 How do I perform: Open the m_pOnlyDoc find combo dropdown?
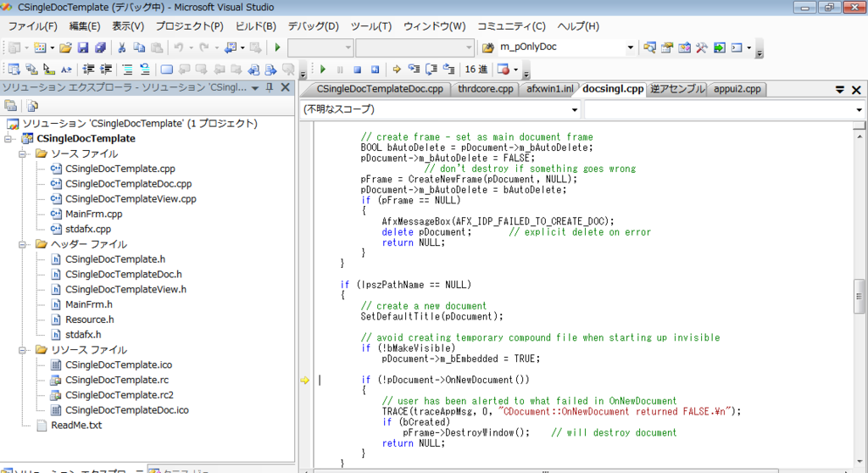pyautogui.click(x=630, y=47)
